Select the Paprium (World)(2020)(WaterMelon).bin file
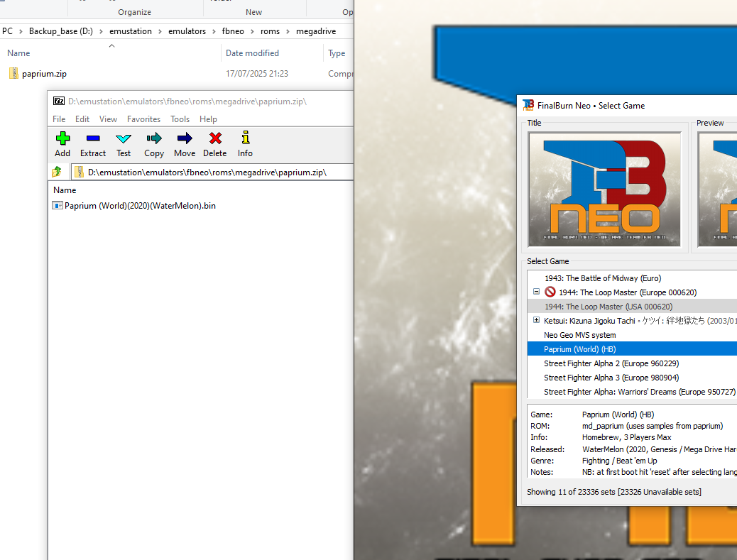The height and width of the screenshot is (560, 737). click(x=139, y=206)
